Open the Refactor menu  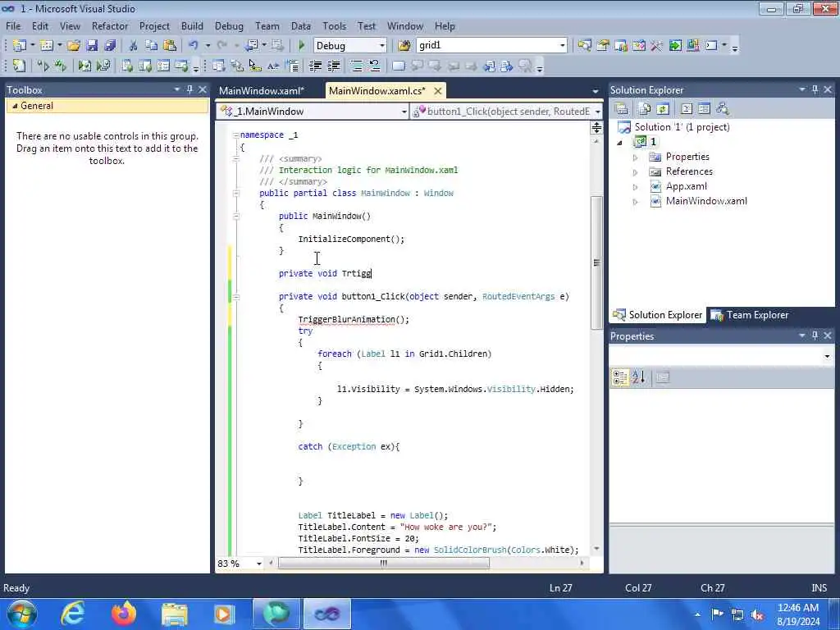(110, 25)
